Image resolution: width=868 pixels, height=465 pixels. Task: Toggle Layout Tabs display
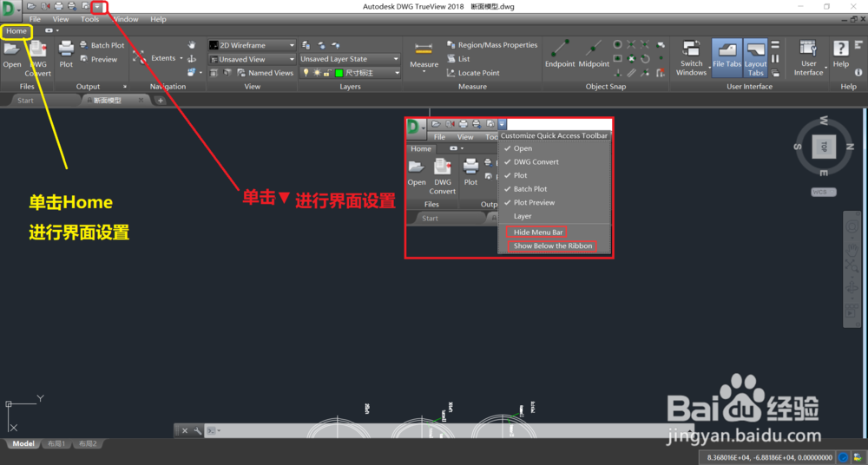pos(756,58)
